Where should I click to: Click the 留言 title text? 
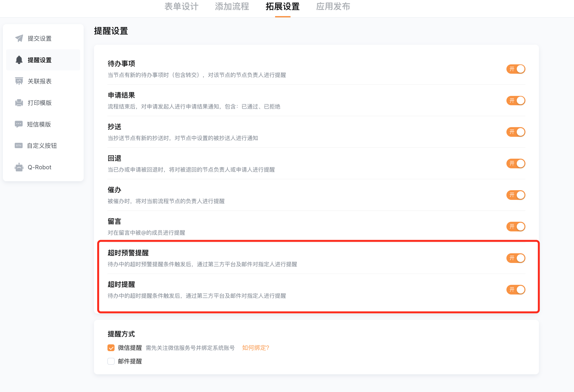[115, 221]
